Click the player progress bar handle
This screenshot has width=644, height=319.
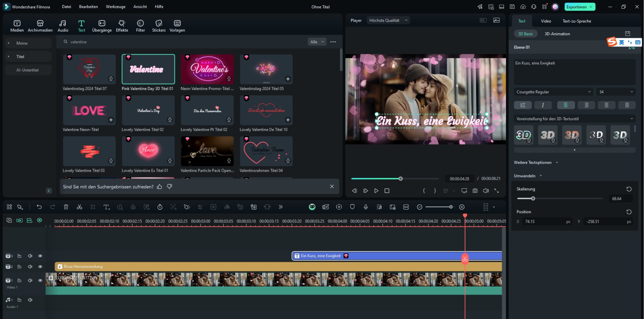[400, 179]
